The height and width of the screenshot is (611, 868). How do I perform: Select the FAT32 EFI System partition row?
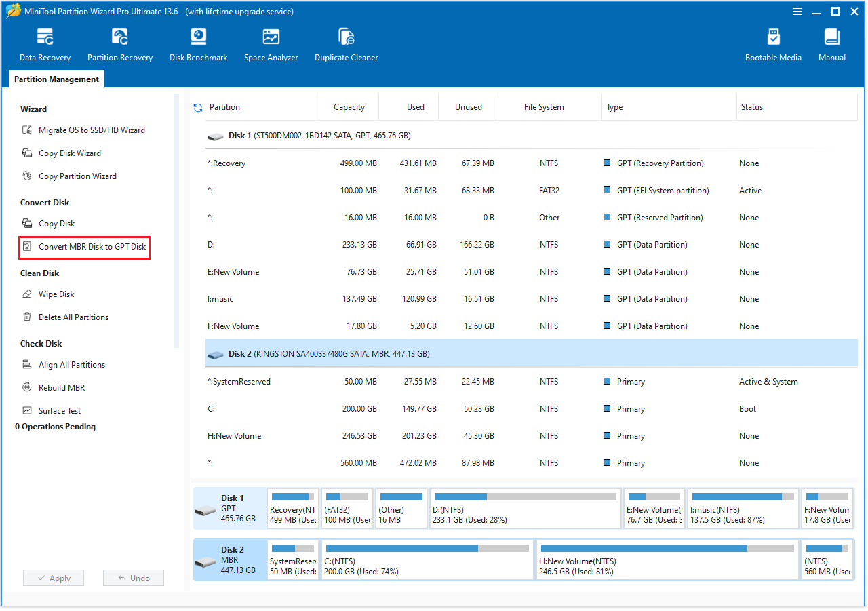(531, 191)
